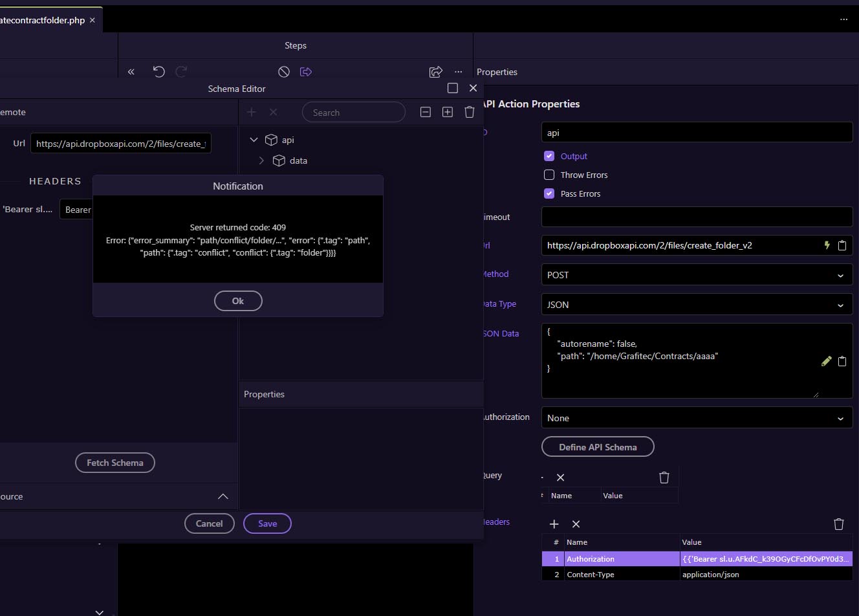
Task: Delete schema with trash icon
Action: click(x=470, y=112)
